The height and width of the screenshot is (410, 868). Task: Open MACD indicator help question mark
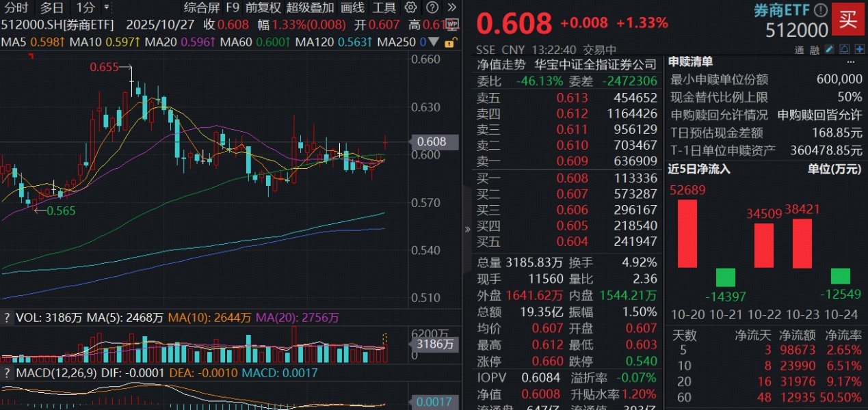7,373
